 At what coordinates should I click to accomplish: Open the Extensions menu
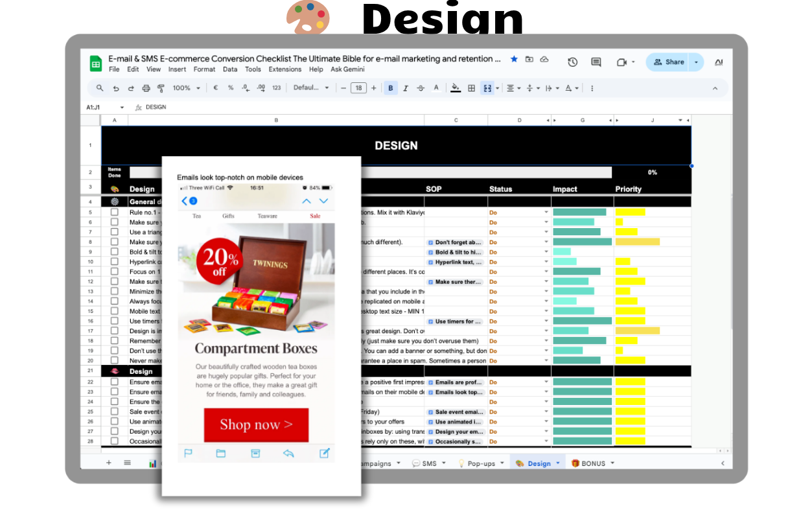pyautogui.click(x=285, y=69)
